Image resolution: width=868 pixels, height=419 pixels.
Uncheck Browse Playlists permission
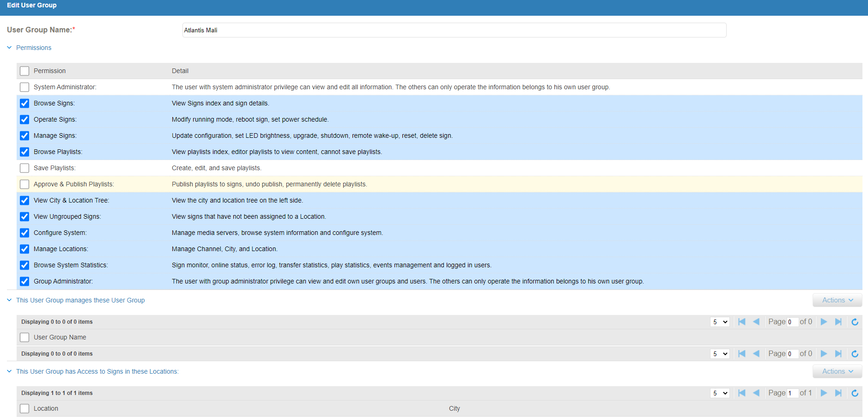coord(24,152)
